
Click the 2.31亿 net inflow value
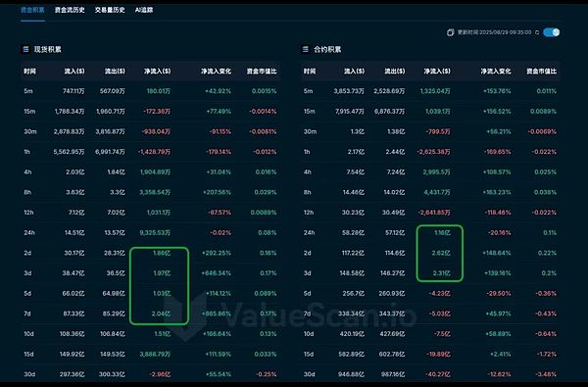(x=441, y=273)
